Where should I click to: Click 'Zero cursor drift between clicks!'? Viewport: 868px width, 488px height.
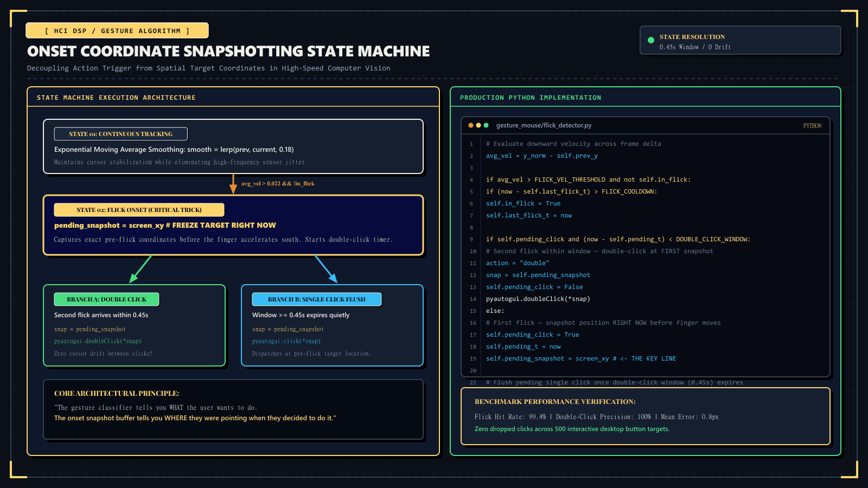[103, 354]
